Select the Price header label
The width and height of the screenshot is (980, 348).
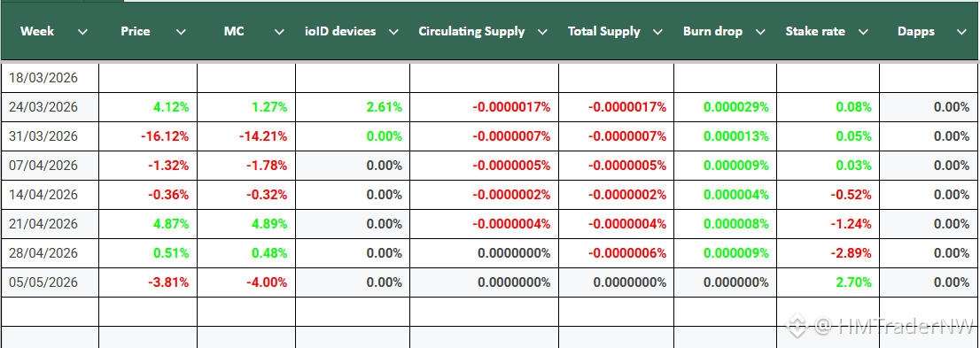pos(135,31)
